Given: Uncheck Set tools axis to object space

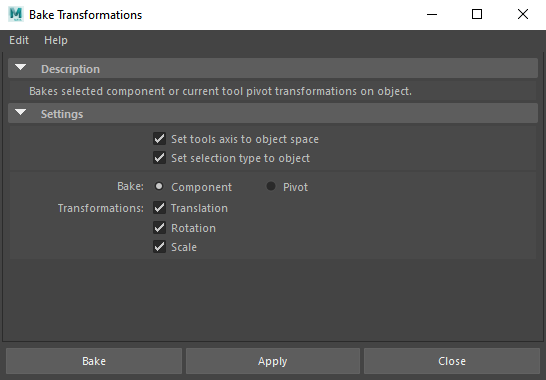Looking at the screenshot, I should [x=159, y=139].
